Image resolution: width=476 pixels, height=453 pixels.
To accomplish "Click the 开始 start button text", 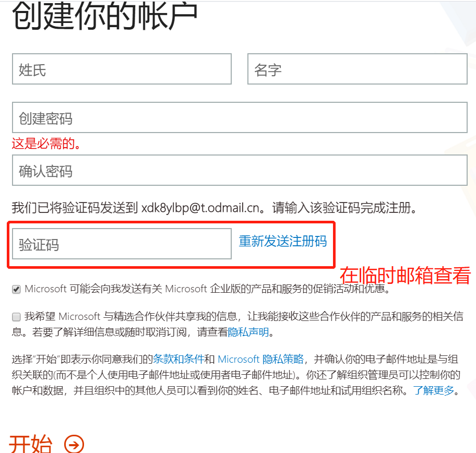I will (x=31, y=444).
